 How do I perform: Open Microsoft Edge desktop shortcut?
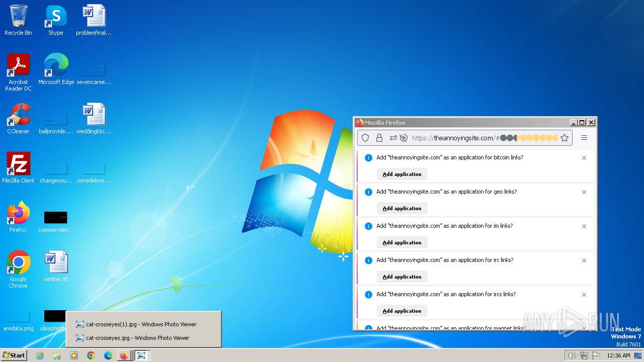point(56,69)
